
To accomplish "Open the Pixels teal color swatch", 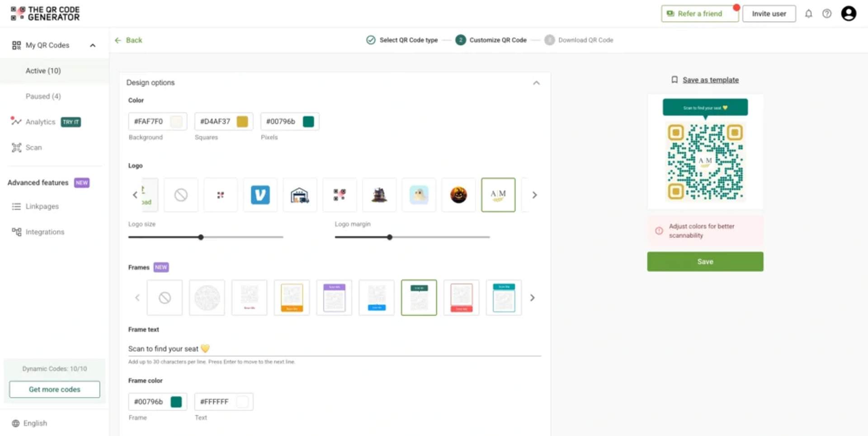I will (x=308, y=121).
